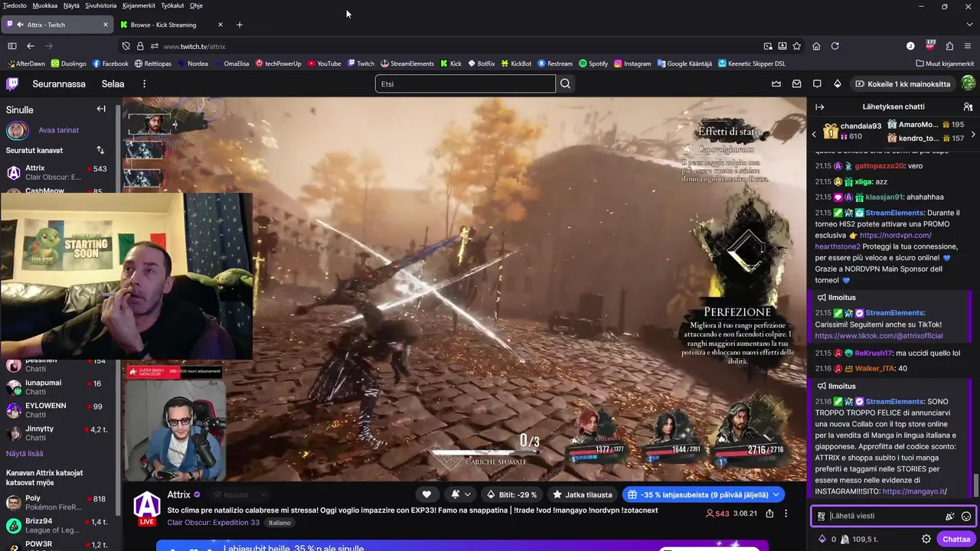Image resolution: width=980 pixels, height=551 pixels.
Task: Open Adblock Plus extension icon
Action: 930,46
